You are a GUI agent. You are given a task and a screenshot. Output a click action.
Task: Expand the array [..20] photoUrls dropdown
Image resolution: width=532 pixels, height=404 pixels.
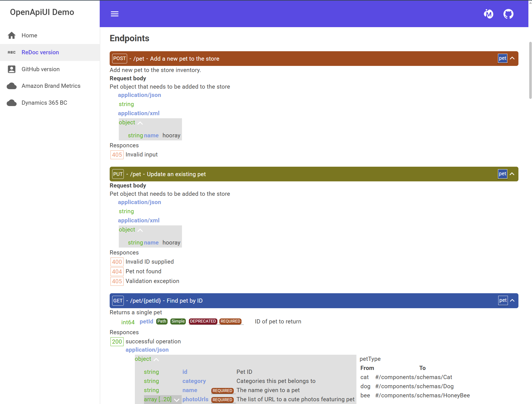point(176,400)
